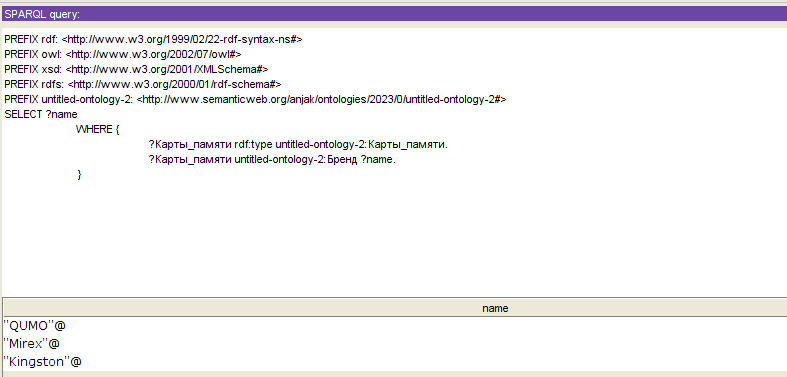787x377 pixels.
Task: Click the closing brace of WHERE clause
Action: pos(79,175)
